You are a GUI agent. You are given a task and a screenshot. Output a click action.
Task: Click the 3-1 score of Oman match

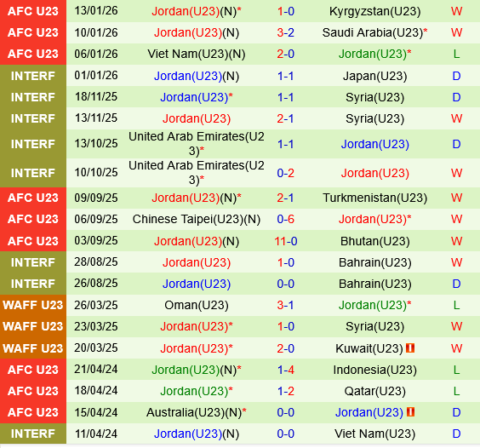286,305
